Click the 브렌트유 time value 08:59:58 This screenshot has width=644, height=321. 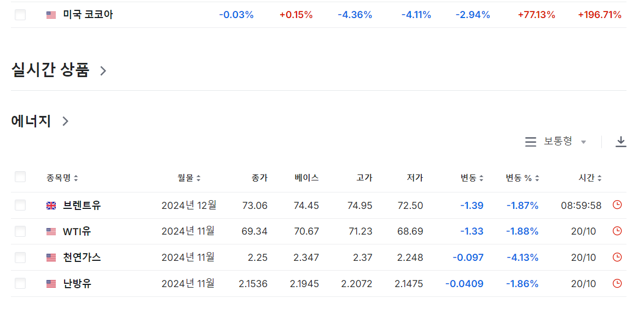pos(581,205)
